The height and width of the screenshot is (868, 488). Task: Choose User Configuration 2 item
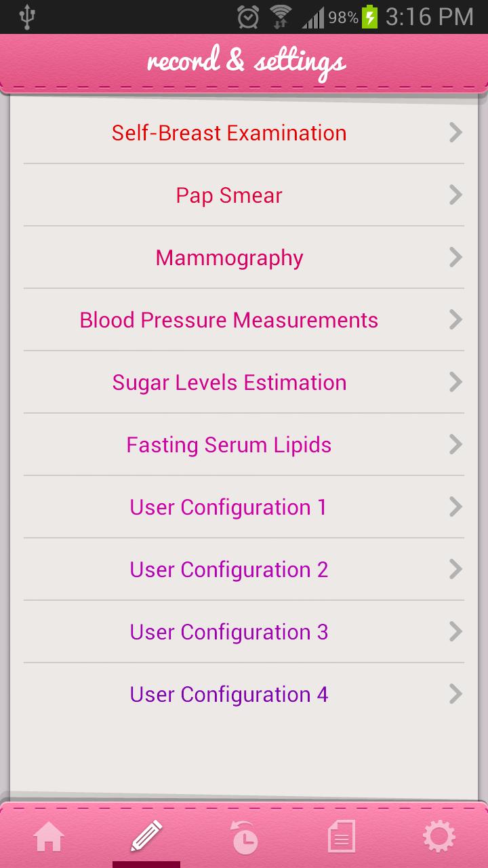tap(229, 570)
